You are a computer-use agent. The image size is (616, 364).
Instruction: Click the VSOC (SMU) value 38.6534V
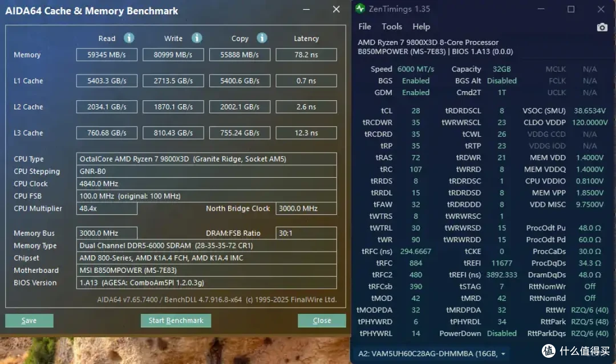[x=590, y=111]
